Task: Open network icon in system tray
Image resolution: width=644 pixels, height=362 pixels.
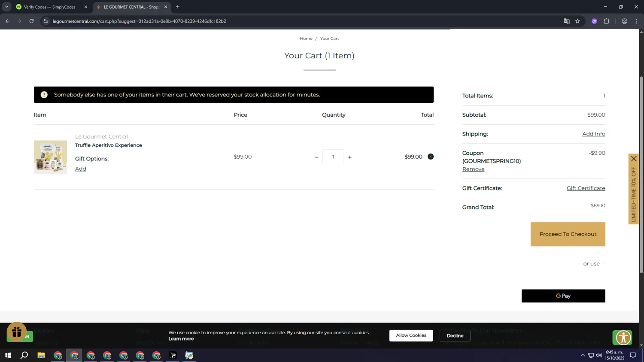Action: (591, 355)
